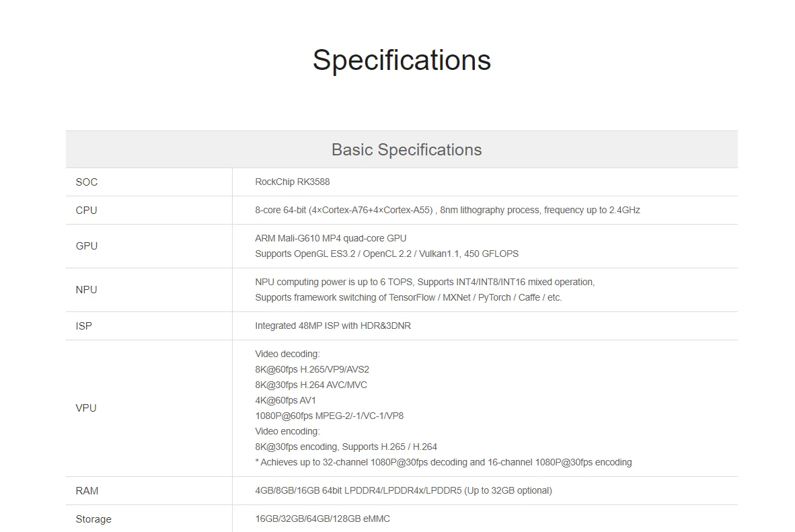The width and height of the screenshot is (795, 532).
Task: Click the GPU row label
Action: coord(87,246)
